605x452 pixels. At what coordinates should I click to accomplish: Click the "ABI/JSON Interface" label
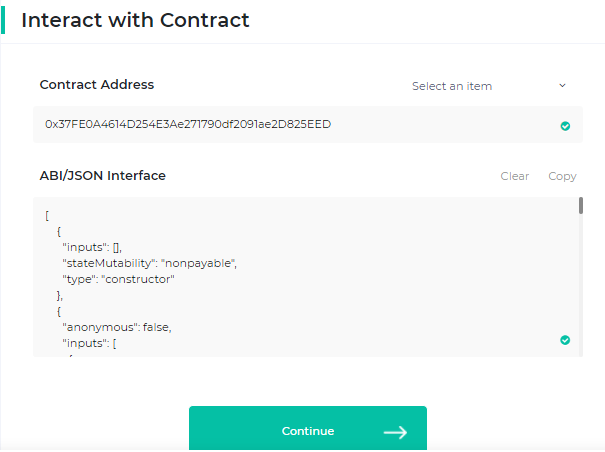[x=103, y=176]
